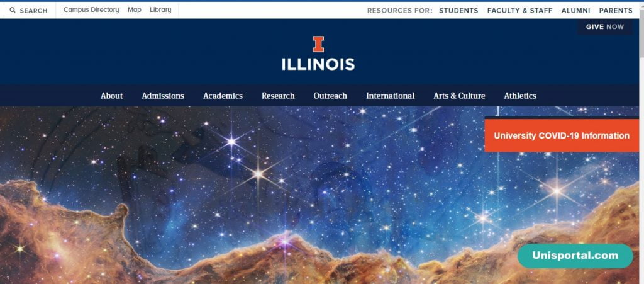Image resolution: width=644 pixels, height=284 pixels.
Task: Click the page's vertical scrollbar
Action: coord(641,142)
